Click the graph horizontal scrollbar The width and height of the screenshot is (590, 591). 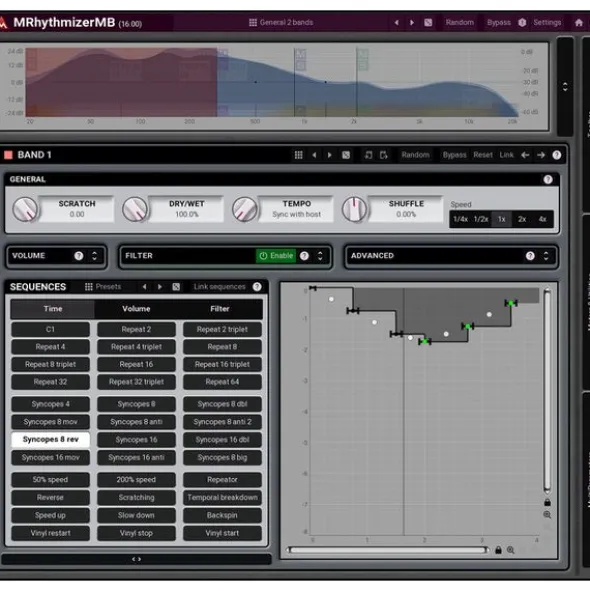(x=388, y=550)
